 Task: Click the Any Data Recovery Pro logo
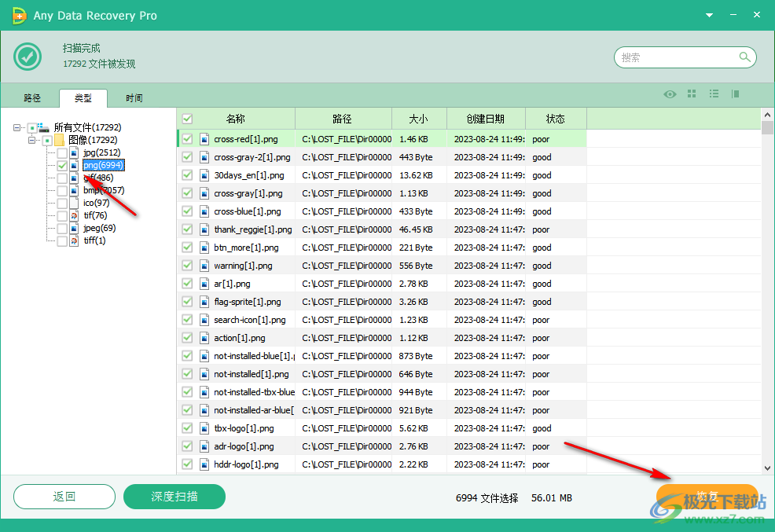click(18, 15)
